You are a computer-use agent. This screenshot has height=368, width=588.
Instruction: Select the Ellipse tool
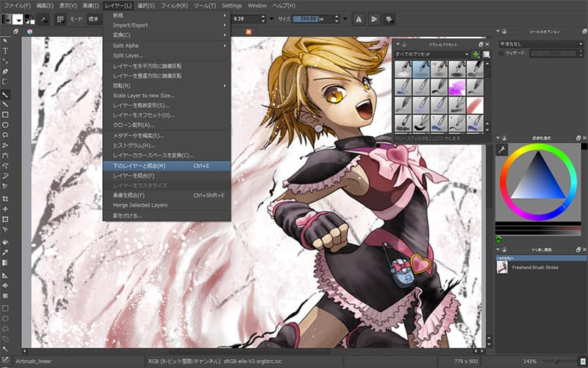tap(5, 125)
